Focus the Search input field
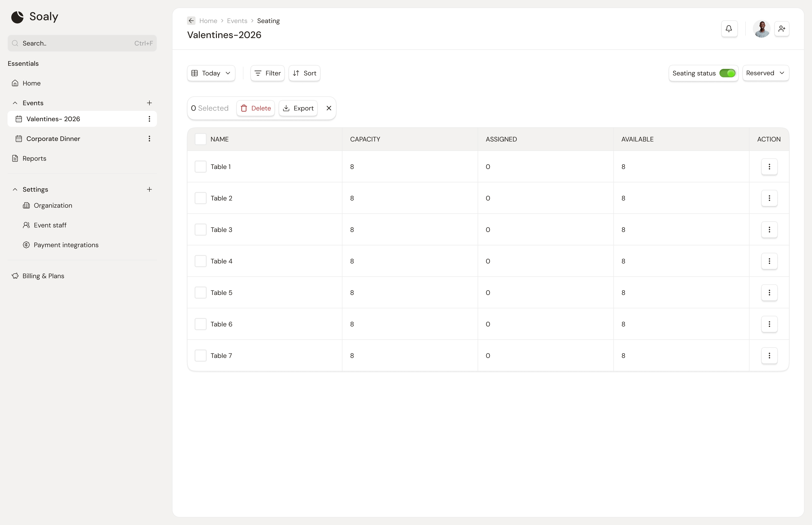The image size is (812, 525). pos(82,43)
